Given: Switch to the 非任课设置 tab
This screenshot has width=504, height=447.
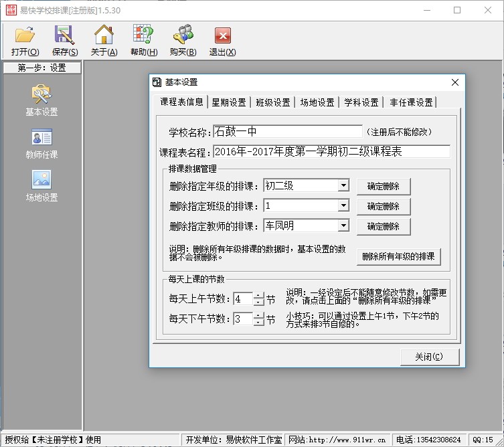Looking at the screenshot, I should 411,102.
